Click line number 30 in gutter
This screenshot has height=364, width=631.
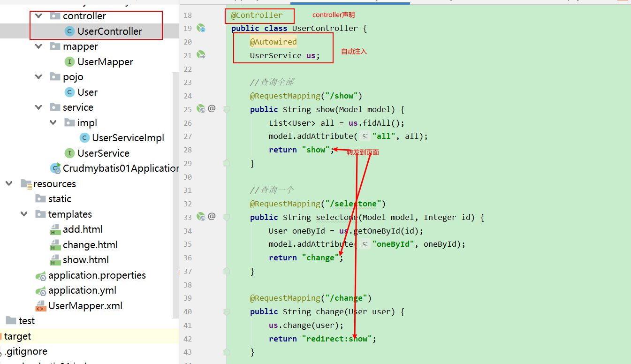[x=188, y=177]
